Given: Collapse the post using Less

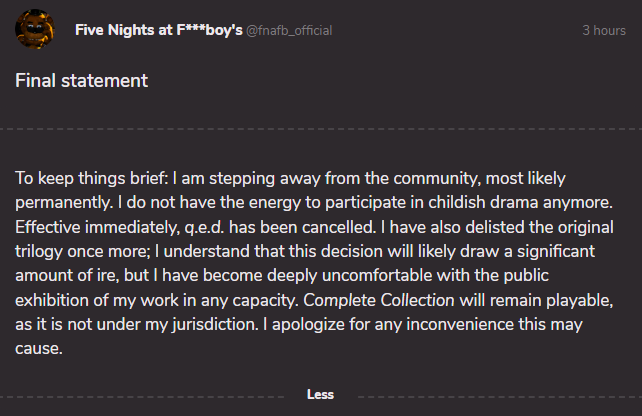Looking at the screenshot, I should point(321,395).
